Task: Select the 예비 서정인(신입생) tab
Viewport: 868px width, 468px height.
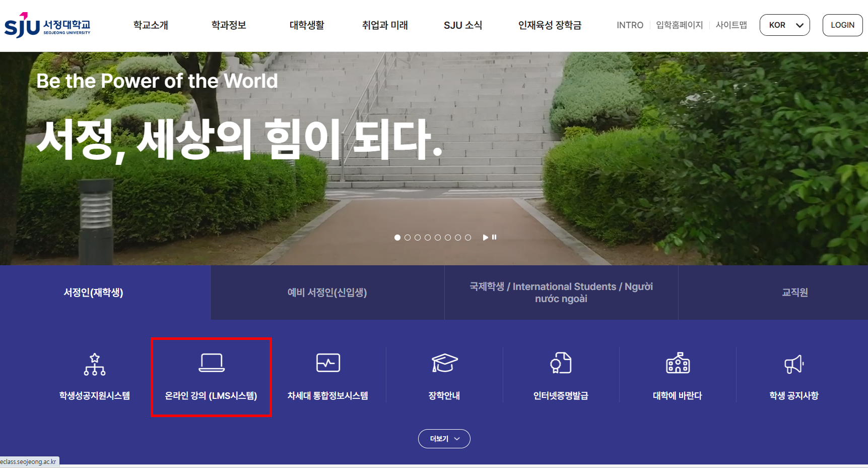Action: coord(327,292)
